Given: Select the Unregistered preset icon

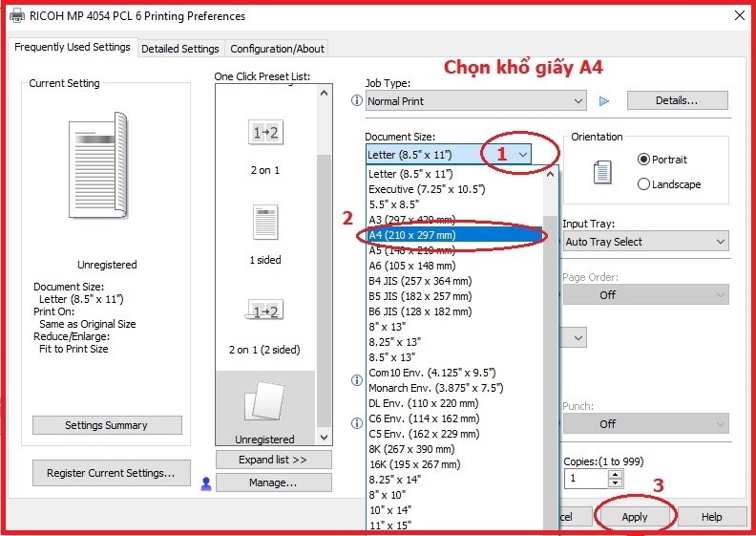Looking at the screenshot, I should 264,401.
